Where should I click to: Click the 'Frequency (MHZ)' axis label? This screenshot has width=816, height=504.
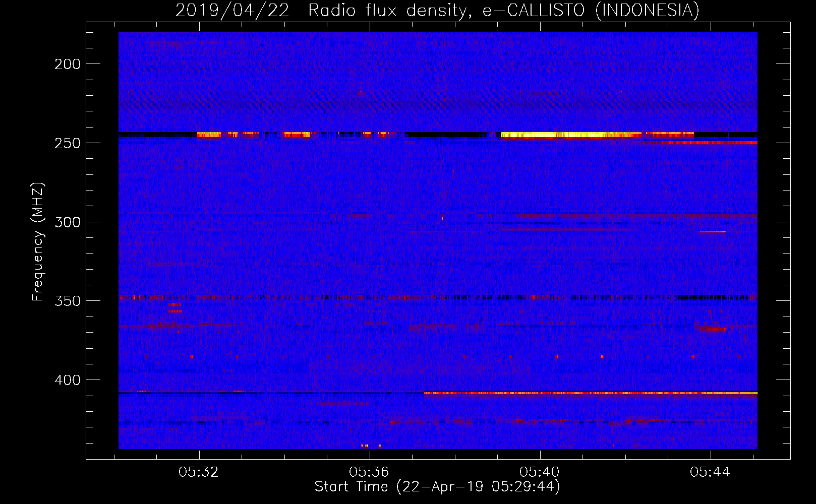coord(38,241)
